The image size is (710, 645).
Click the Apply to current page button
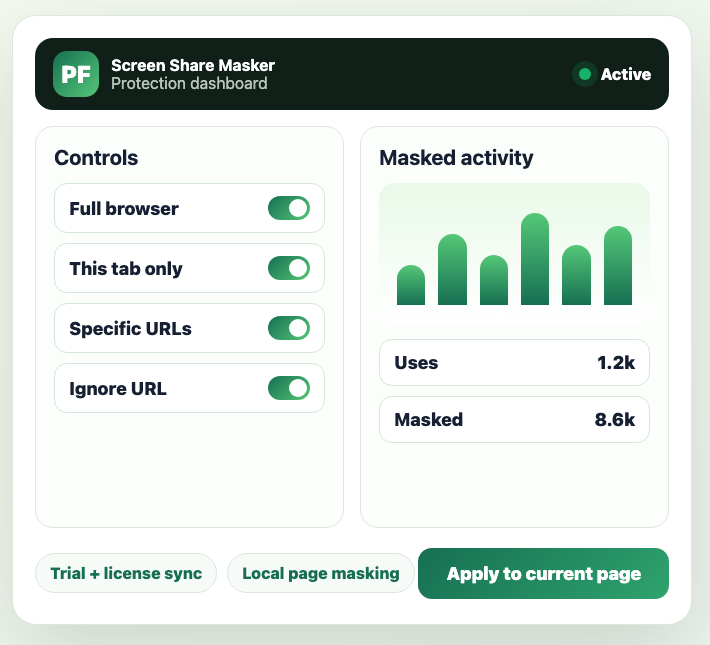543,573
